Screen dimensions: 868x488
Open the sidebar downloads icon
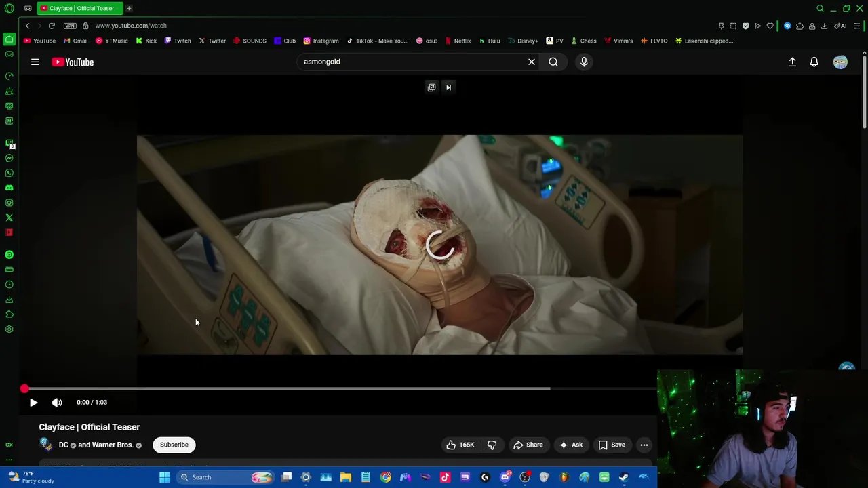[9, 300]
